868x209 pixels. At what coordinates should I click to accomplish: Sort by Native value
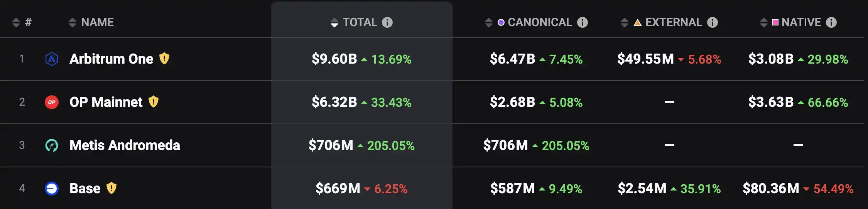pyautogui.click(x=763, y=22)
